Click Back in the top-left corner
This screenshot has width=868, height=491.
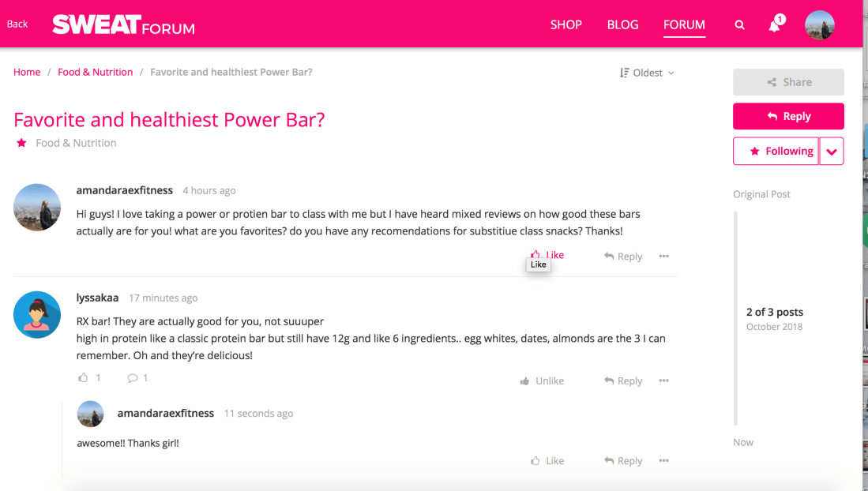click(x=17, y=24)
